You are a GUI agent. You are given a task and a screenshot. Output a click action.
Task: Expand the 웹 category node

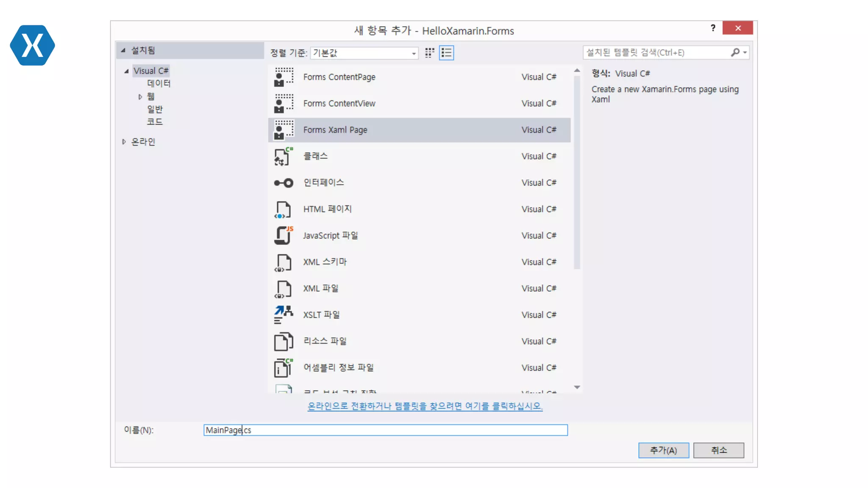pos(140,97)
